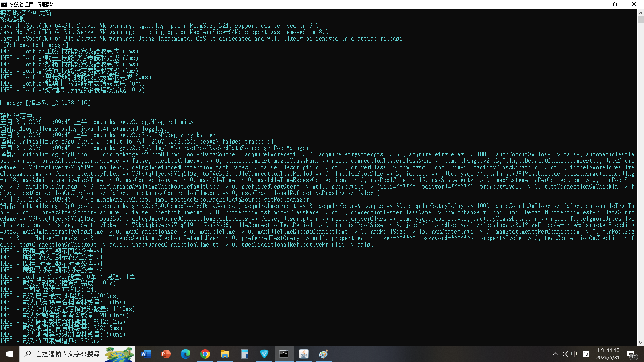Click the line '載入經驗質設置資料數量: 202'

coord(64,315)
